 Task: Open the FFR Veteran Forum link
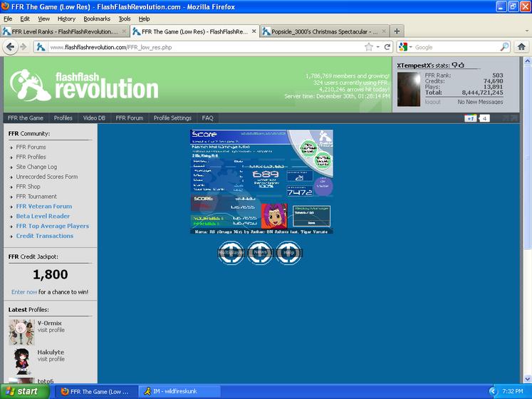click(43, 206)
